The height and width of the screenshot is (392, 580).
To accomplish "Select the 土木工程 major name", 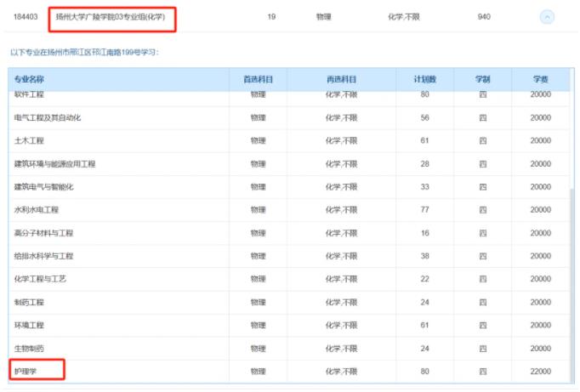I will (29, 141).
